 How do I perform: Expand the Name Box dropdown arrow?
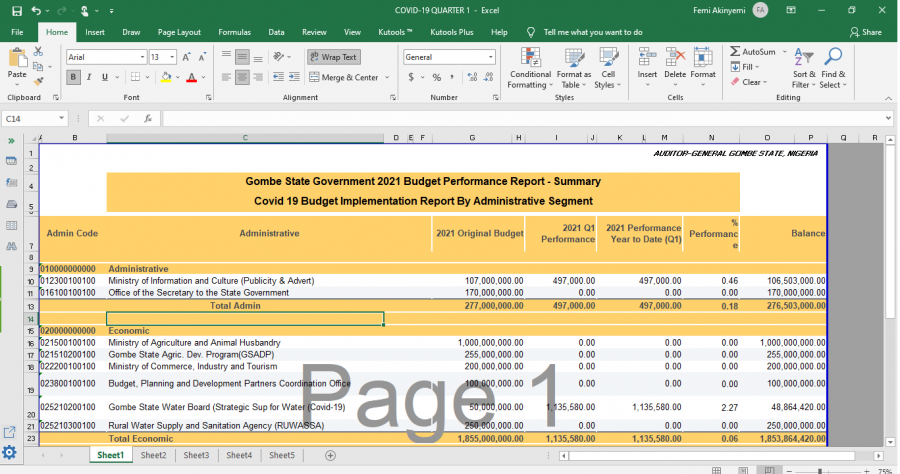coord(61,118)
